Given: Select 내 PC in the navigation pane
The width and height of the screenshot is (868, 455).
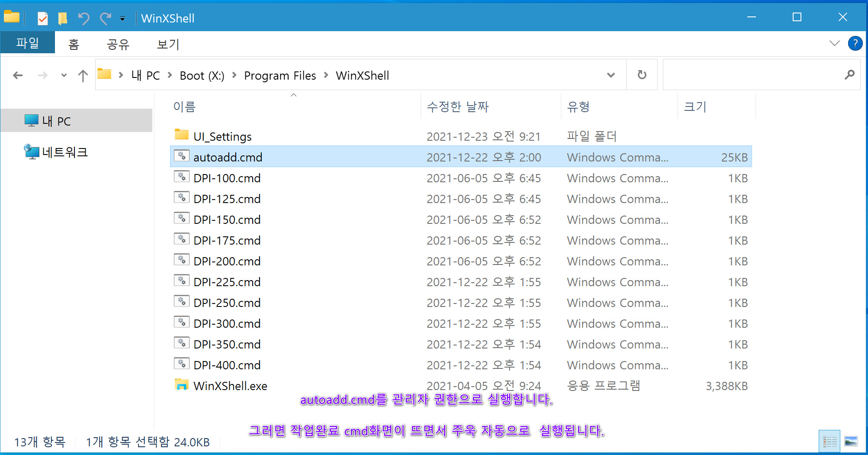Looking at the screenshot, I should (x=77, y=121).
